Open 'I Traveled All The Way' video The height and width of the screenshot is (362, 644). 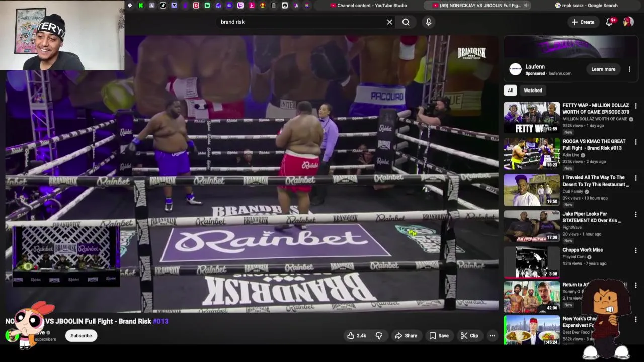coord(596,181)
